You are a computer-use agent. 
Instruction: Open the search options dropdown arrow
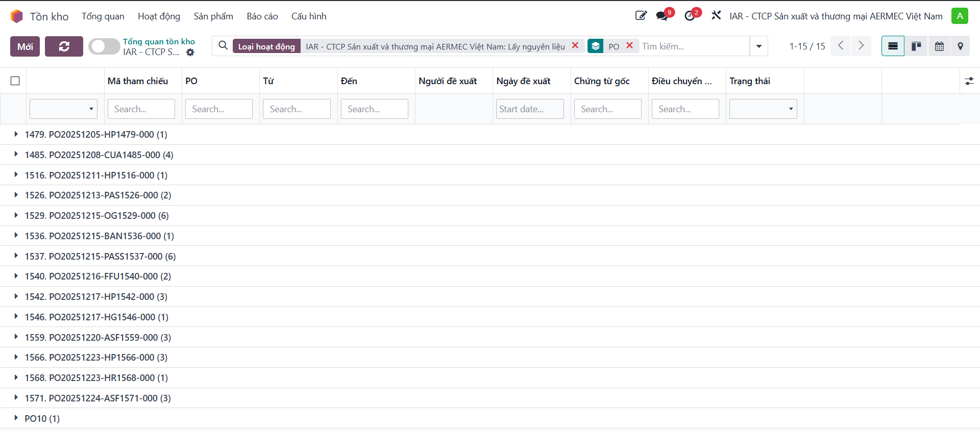759,46
